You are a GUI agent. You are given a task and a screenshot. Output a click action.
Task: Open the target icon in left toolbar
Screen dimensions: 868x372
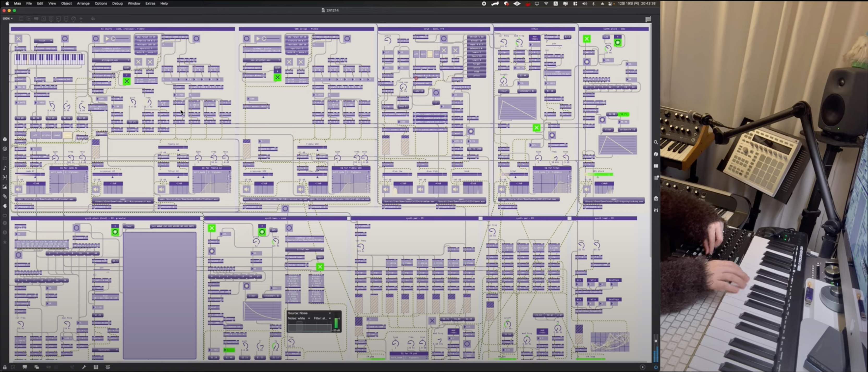click(5, 148)
